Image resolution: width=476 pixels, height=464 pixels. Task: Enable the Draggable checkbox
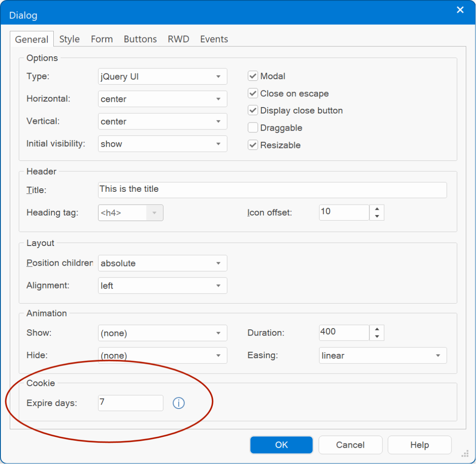click(252, 128)
